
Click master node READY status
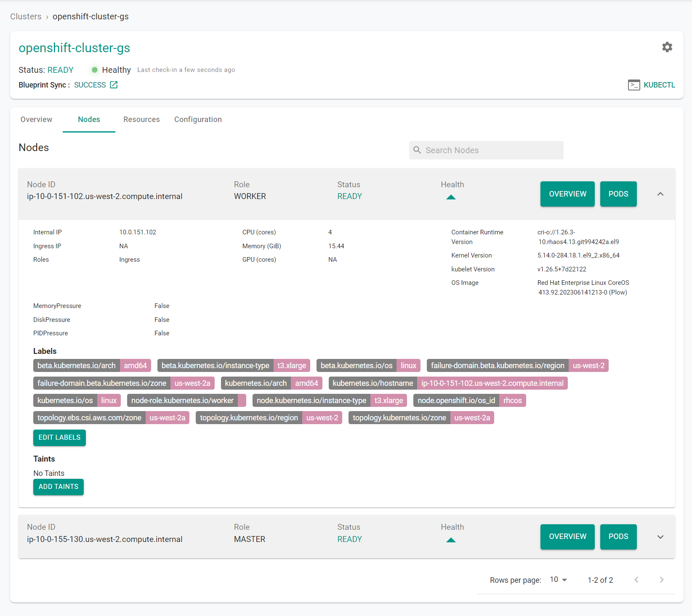[349, 539]
